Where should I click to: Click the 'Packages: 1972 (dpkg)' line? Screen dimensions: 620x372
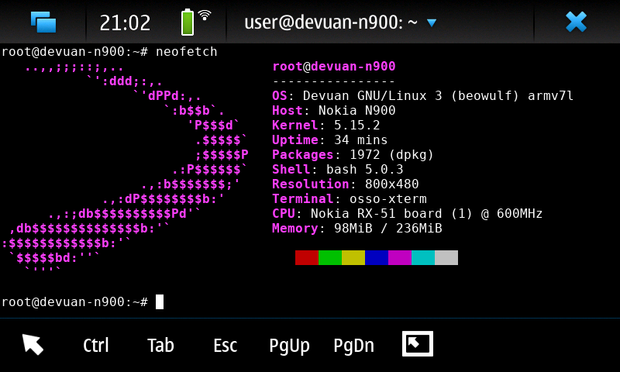point(353,155)
